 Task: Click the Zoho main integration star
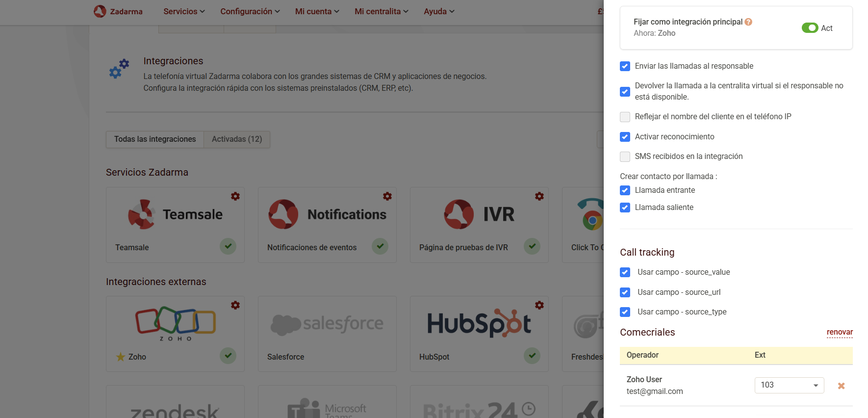pos(121,357)
